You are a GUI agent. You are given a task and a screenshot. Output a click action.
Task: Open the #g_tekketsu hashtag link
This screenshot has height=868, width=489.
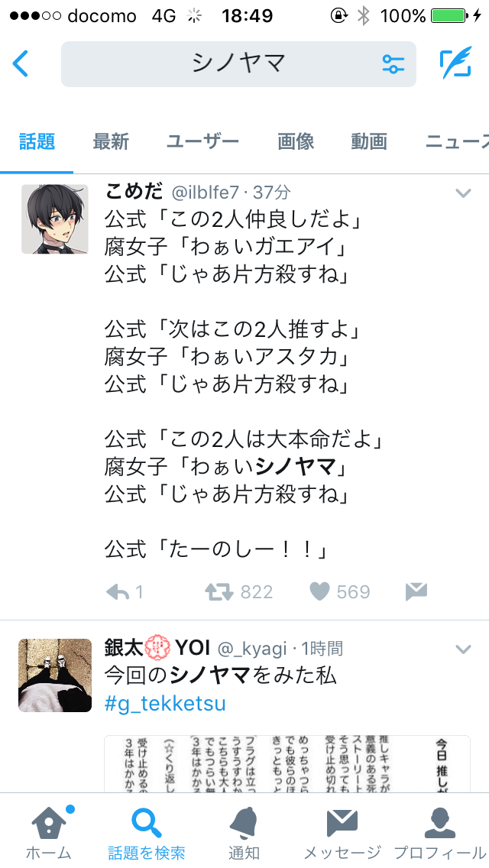tap(165, 703)
